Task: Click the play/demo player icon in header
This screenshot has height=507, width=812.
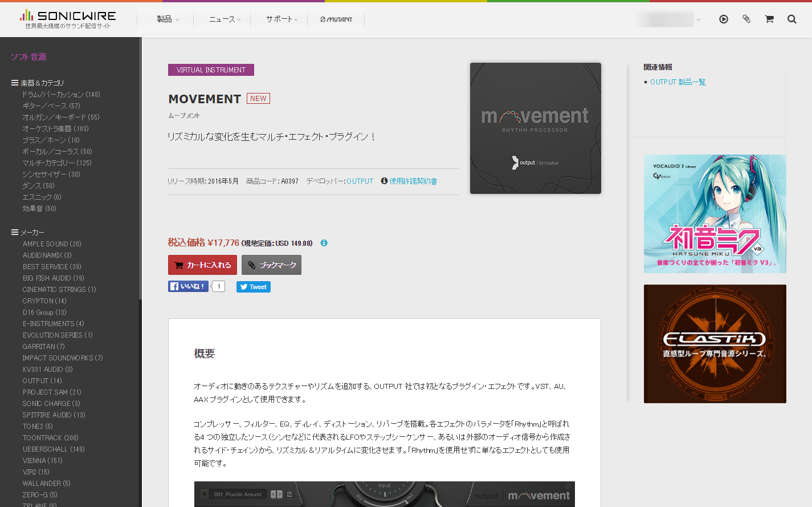Action: [724, 19]
